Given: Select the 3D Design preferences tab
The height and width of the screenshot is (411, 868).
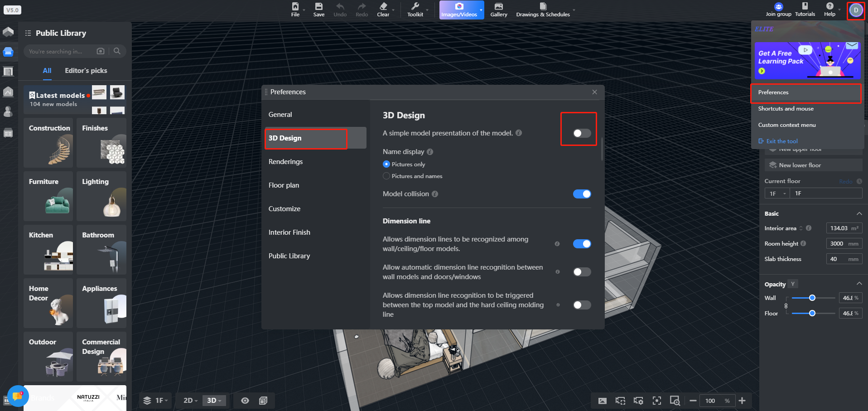Looking at the screenshot, I should point(316,138).
